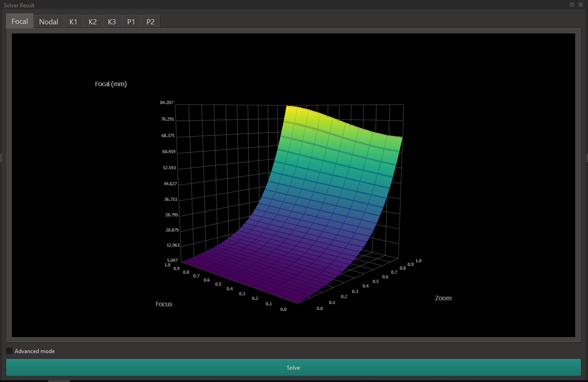Show the K2 tab plot
This screenshot has height=382, width=588.
(x=93, y=22)
